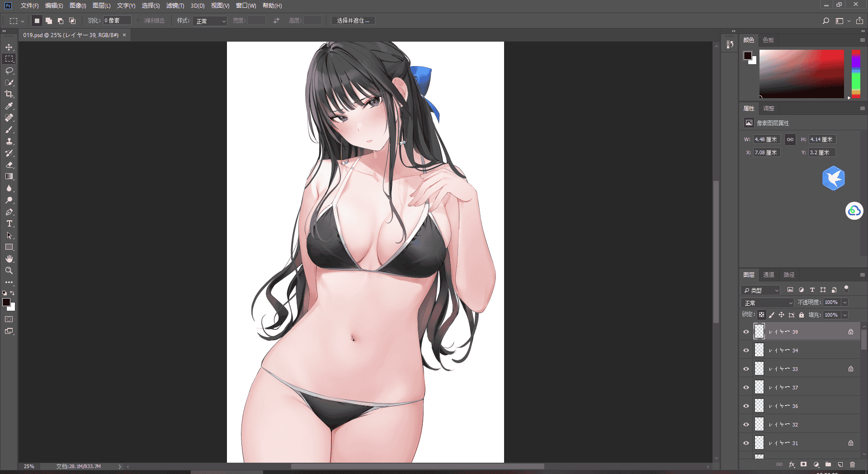
Task: Open the layer blend mode dropdown 正常
Action: [x=767, y=303]
